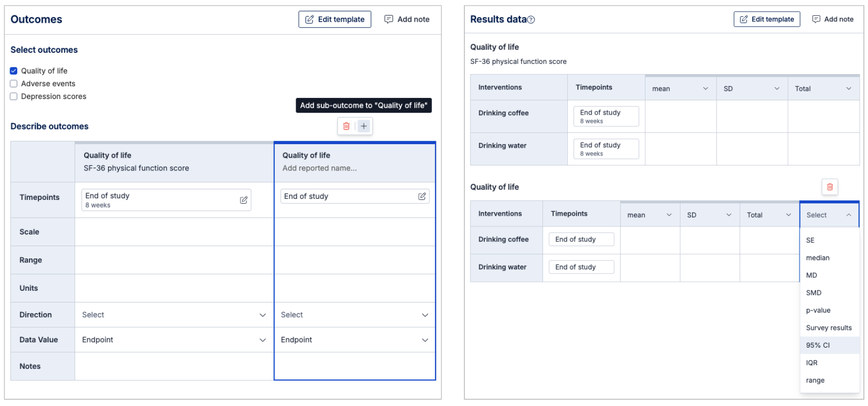868x406 pixels.
Task: Click edit icon in second End of study timepoint
Action: [x=422, y=196]
